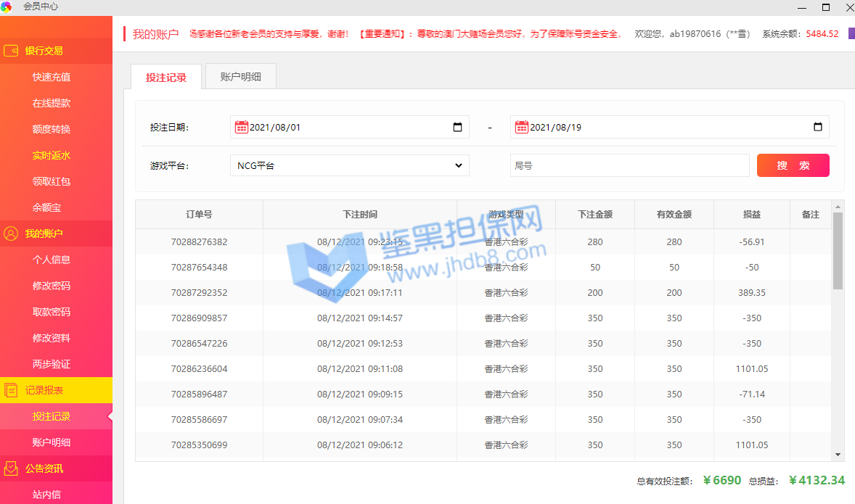Screen dimensions: 855x504
Task: Open 快速充值 in the sidebar
Action: click(52, 77)
